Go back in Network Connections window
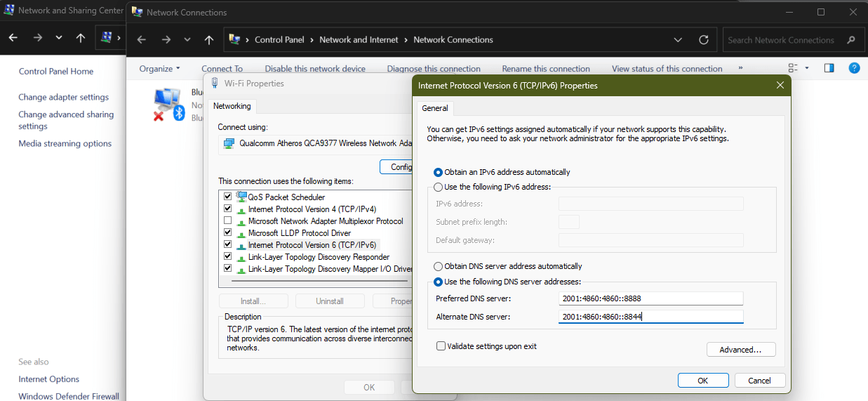The width and height of the screenshot is (868, 401). (x=141, y=40)
